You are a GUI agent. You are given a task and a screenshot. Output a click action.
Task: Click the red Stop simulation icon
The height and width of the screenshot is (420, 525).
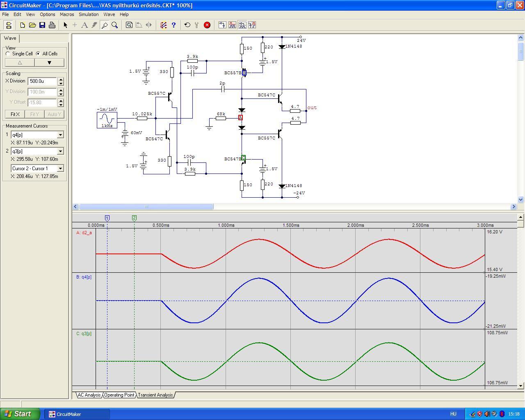coord(207,25)
